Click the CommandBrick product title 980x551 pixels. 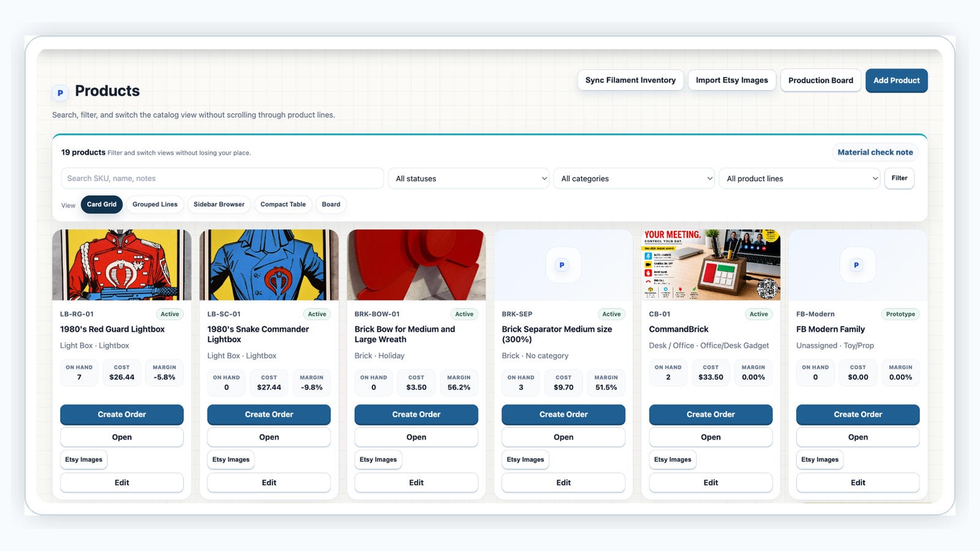tap(679, 329)
